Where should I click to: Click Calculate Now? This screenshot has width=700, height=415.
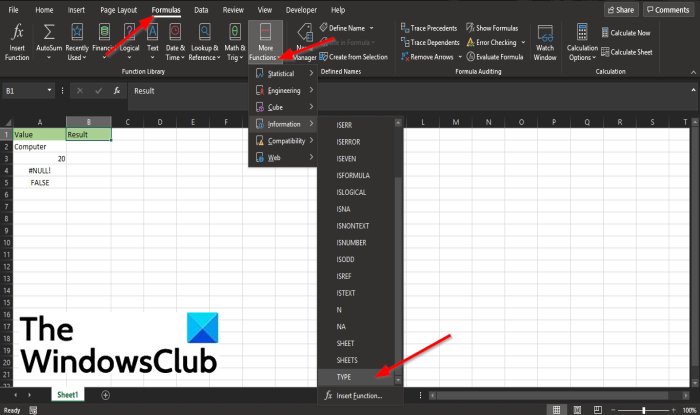click(x=626, y=33)
